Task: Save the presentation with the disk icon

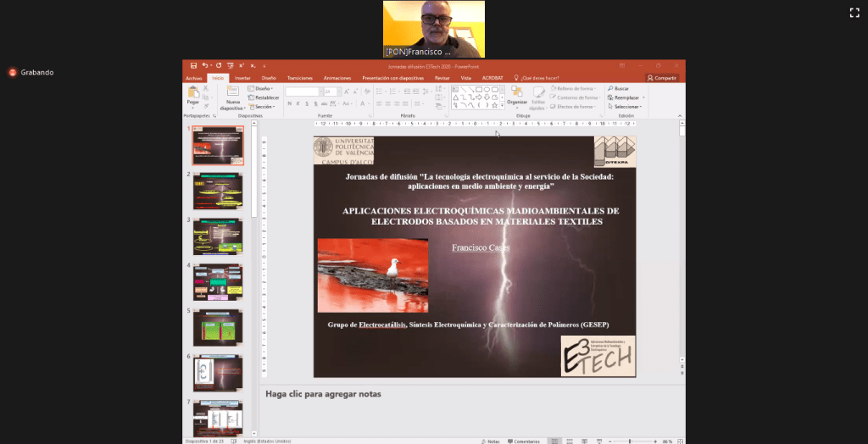Action: (x=194, y=65)
